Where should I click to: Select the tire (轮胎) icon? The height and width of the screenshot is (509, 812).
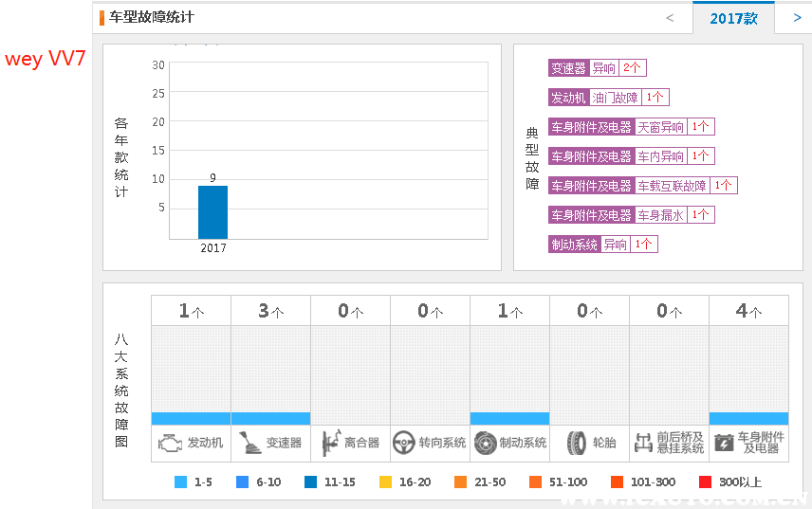pyautogui.click(x=577, y=443)
